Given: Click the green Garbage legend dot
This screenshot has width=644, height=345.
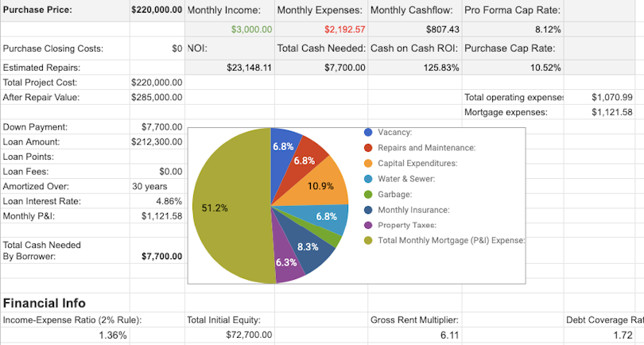Looking at the screenshot, I should [x=368, y=194].
